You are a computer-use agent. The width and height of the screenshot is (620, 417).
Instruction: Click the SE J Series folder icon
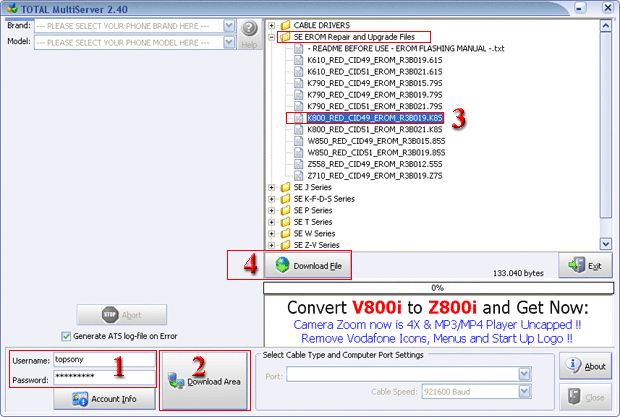285,187
